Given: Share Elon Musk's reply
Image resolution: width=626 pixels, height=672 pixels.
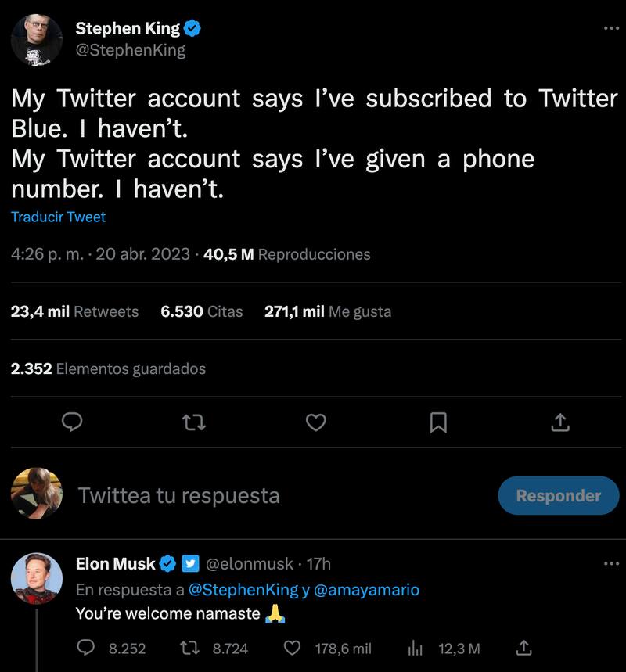Looking at the screenshot, I should [x=525, y=648].
